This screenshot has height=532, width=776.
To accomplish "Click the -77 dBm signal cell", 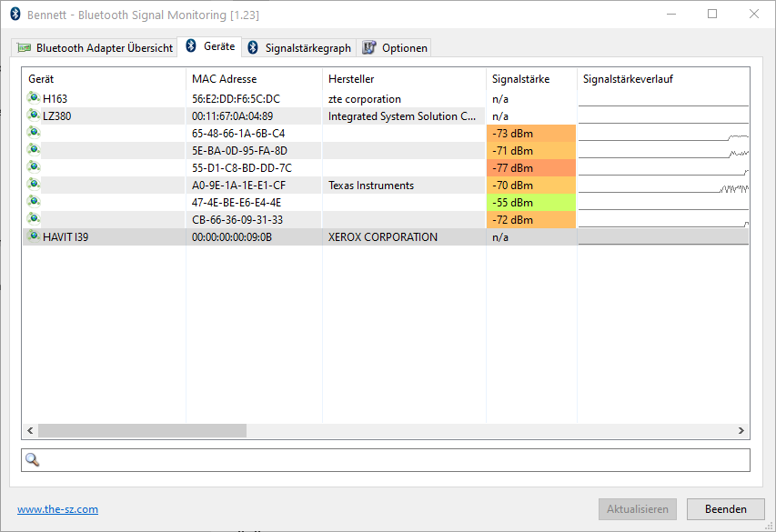I will 531,168.
